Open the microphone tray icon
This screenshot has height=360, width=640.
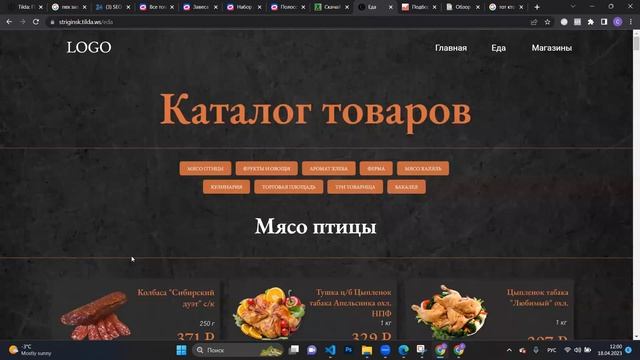536,350
